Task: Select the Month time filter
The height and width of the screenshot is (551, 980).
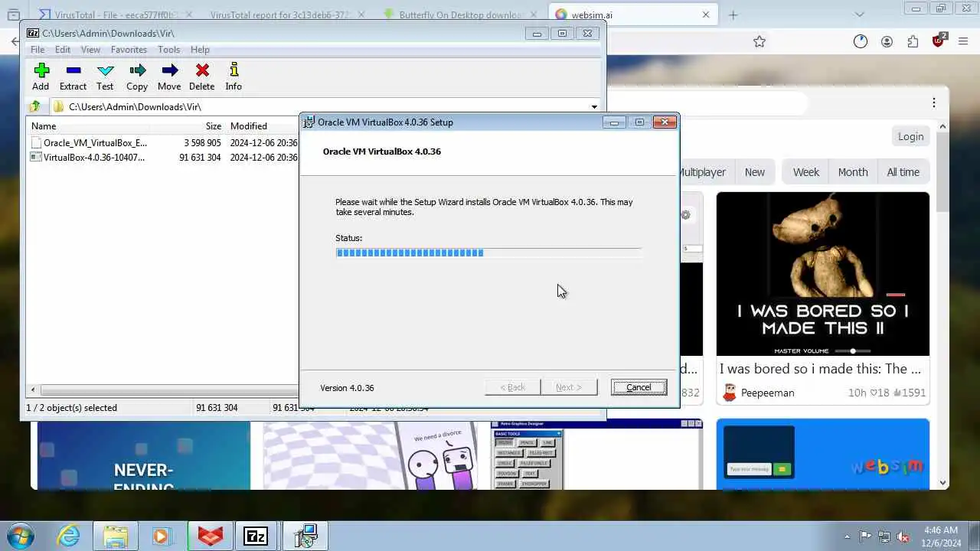Action: (853, 172)
